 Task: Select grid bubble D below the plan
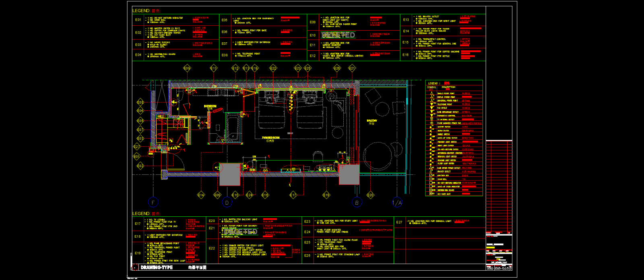tap(227, 202)
